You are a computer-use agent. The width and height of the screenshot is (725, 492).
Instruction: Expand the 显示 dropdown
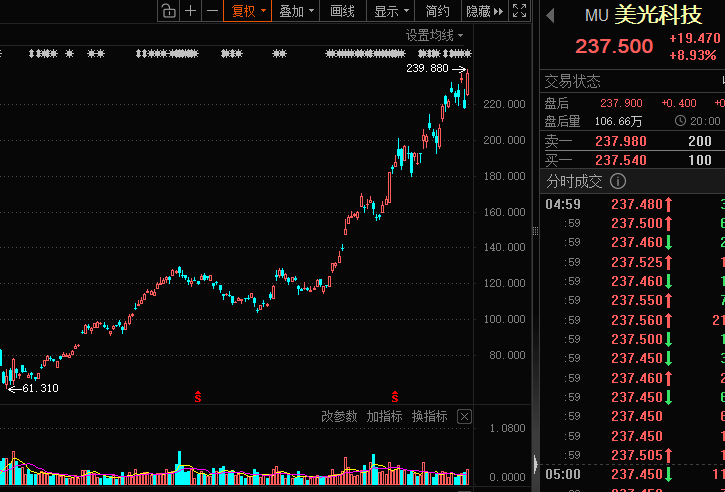(391, 11)
